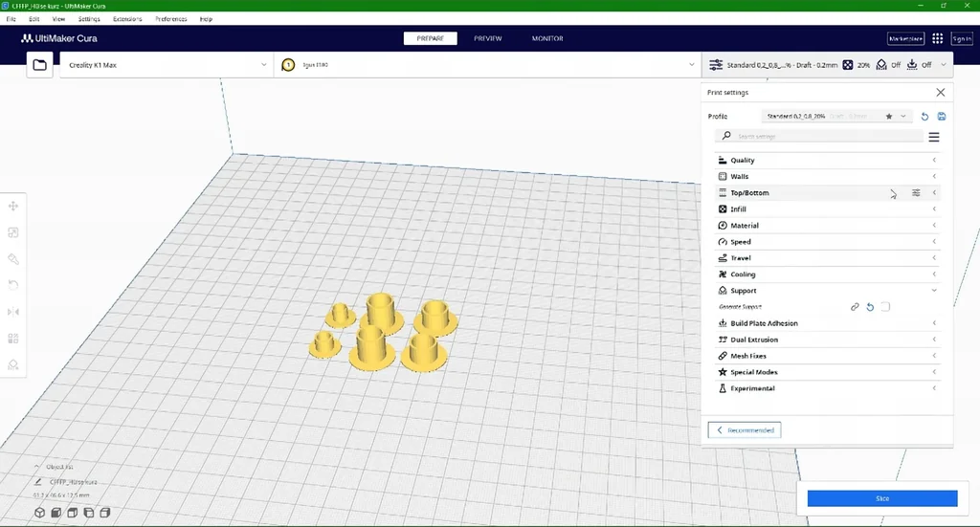Image resolution: width=980 pixels, height=527 pixels.
Task: Click the adhesion Off icon in header
Action: 912,65
